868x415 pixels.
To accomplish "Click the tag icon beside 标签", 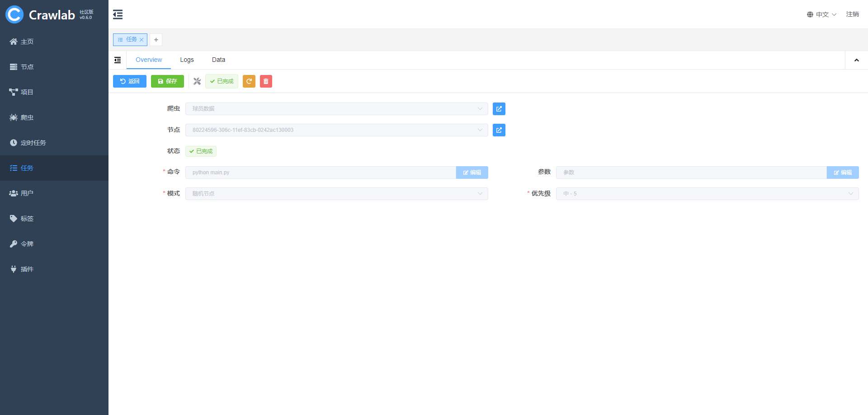I will 14,219.
